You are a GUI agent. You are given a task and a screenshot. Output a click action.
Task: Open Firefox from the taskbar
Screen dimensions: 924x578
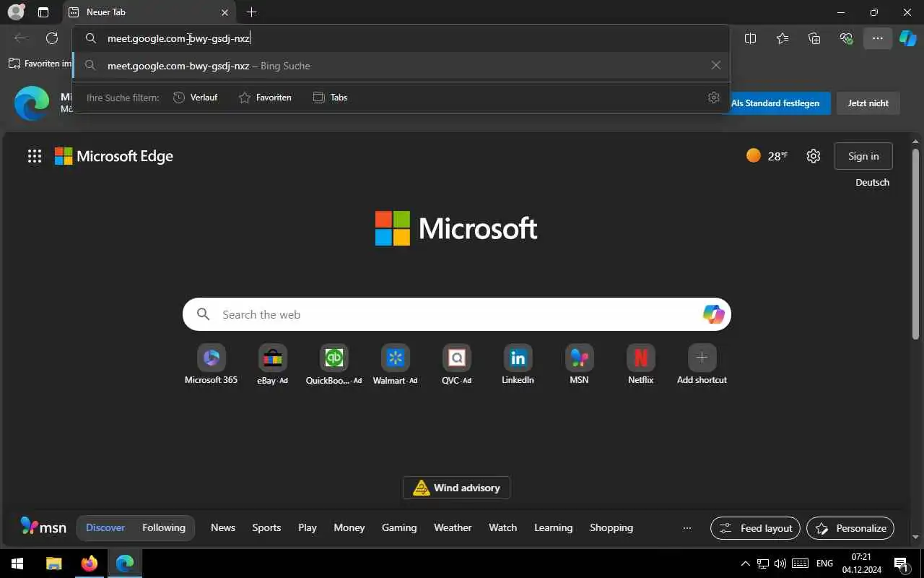(x=90, y=563)
